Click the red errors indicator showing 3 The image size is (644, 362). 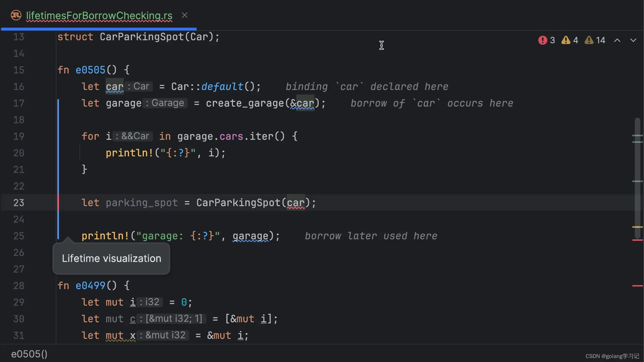point(547,40)
